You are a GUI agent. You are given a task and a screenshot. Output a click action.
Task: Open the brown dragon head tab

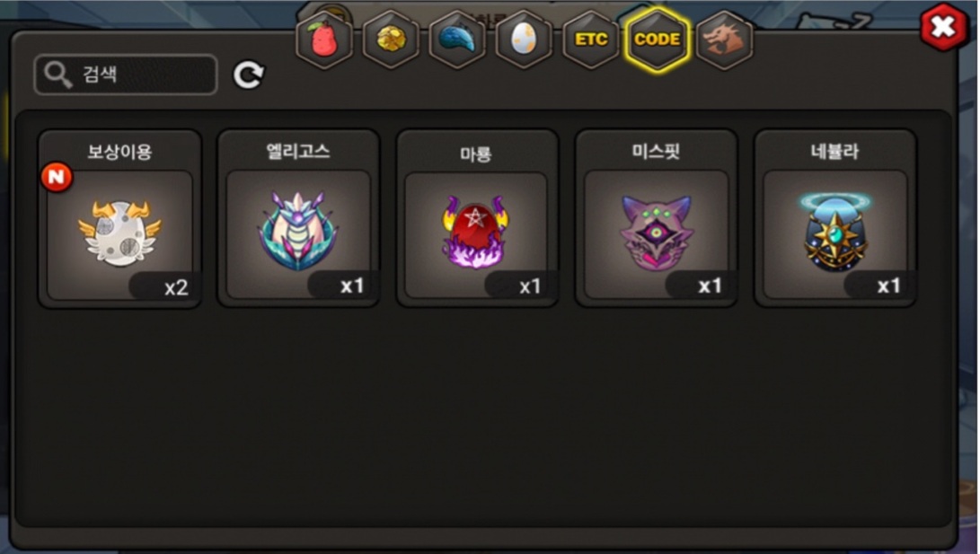[724, 40]
